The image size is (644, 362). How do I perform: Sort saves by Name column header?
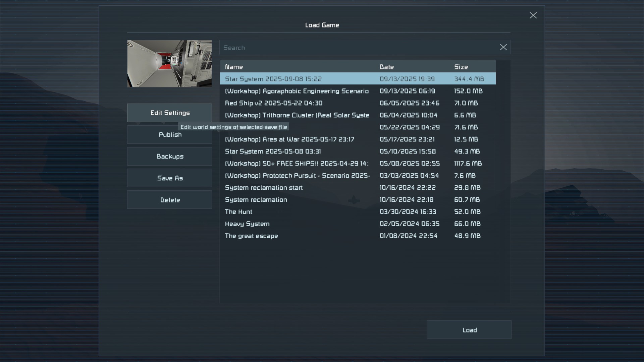tap(234, 67)
